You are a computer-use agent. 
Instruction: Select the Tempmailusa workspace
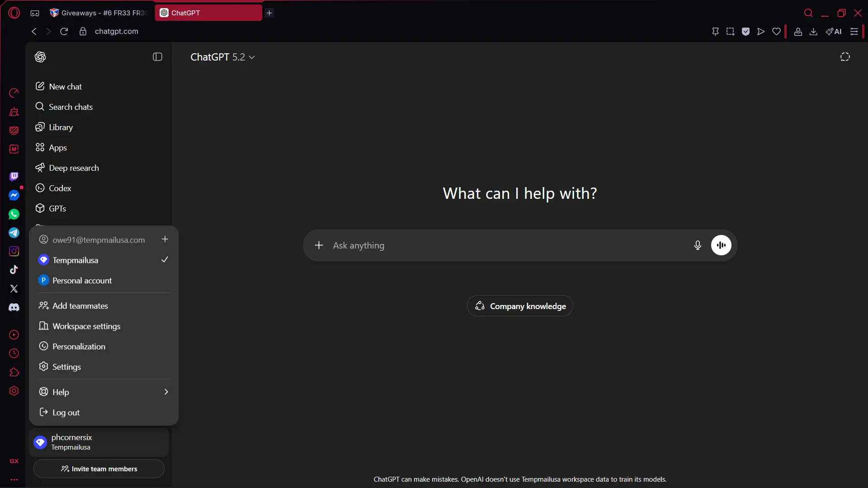tap(104, 260)
